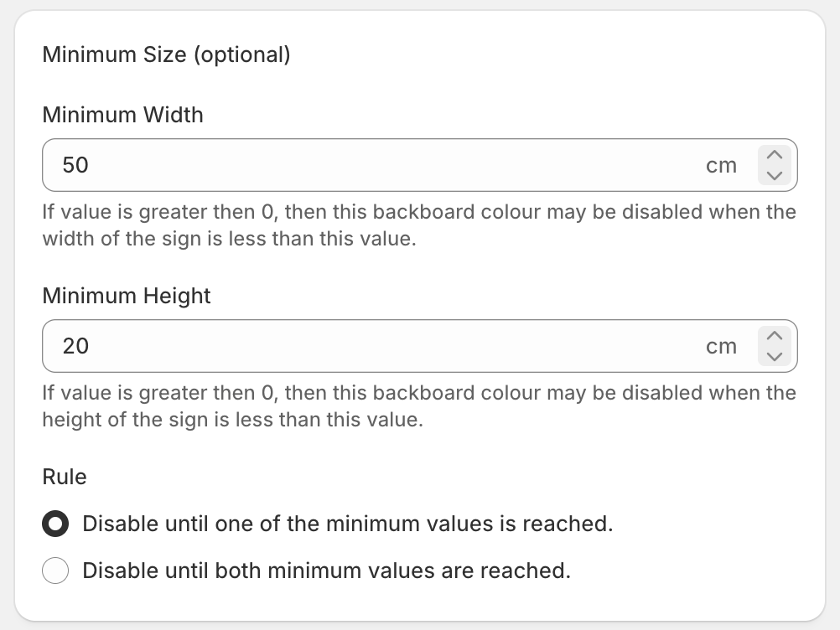Screen dimensions: 840x630
Task: Click the 'Disable until one of the minimum values' label text
Action: click(348, 524)
